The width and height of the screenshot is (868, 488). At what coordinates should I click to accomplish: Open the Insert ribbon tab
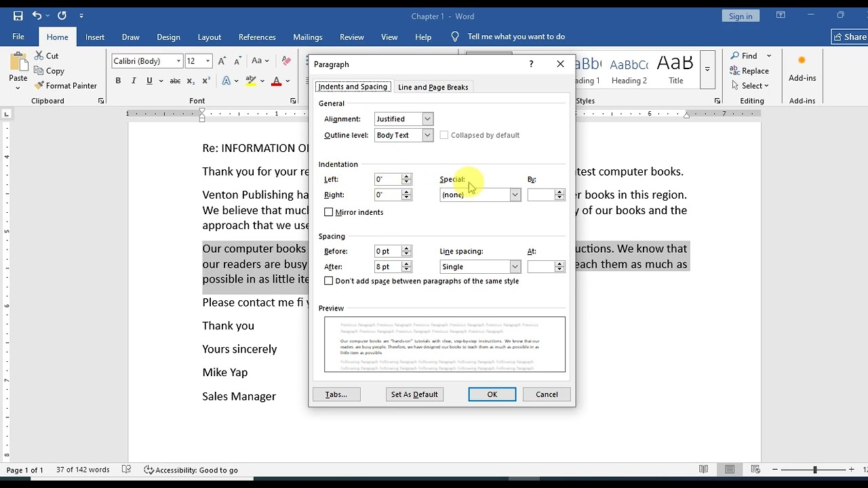[95, 37]
